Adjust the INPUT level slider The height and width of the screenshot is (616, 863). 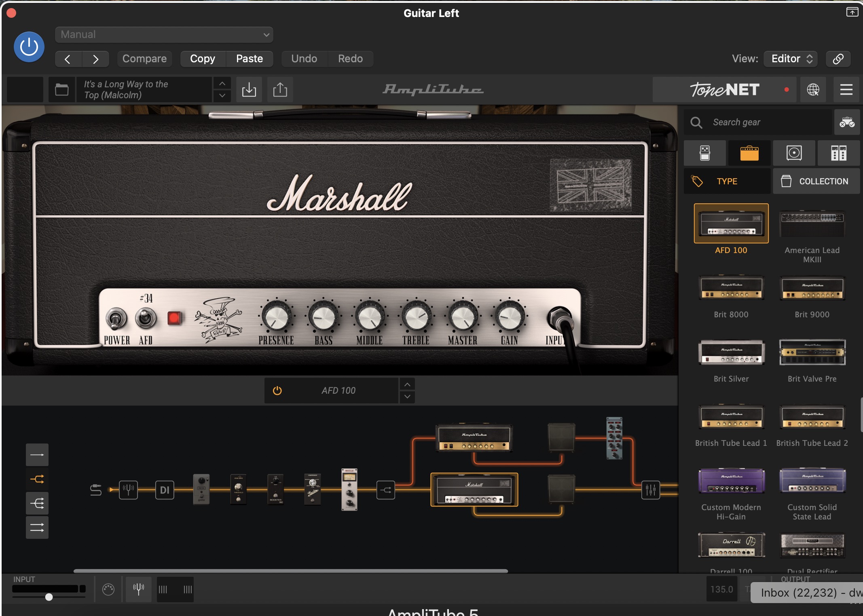point(49,597)
